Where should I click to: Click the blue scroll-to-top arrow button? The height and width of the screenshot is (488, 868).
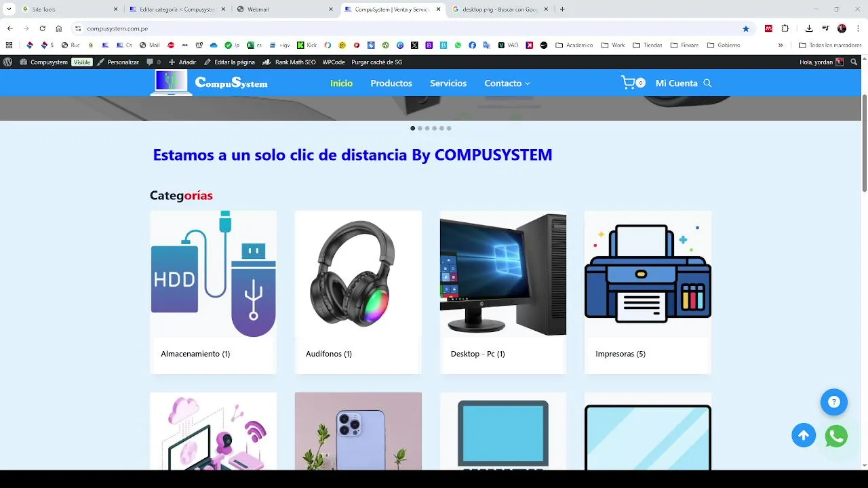pos(804,436)
